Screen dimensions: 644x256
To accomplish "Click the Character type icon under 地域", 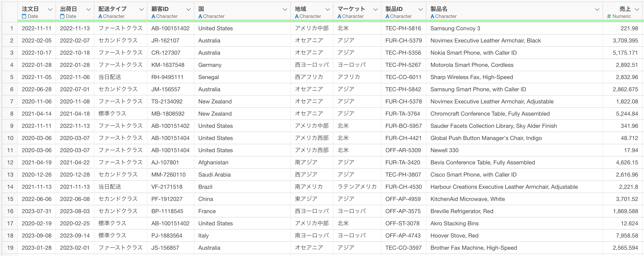I will (x=297, y=16).
